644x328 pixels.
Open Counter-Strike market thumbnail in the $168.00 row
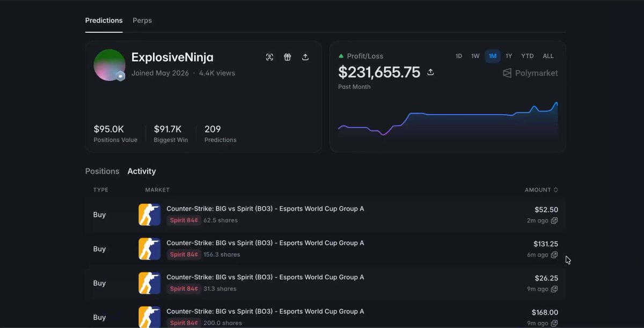150,317
